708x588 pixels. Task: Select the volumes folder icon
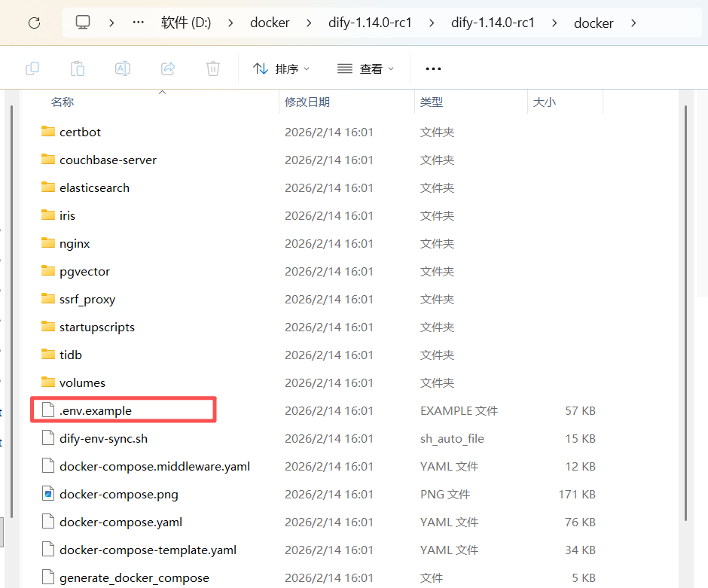coord(48,382)
